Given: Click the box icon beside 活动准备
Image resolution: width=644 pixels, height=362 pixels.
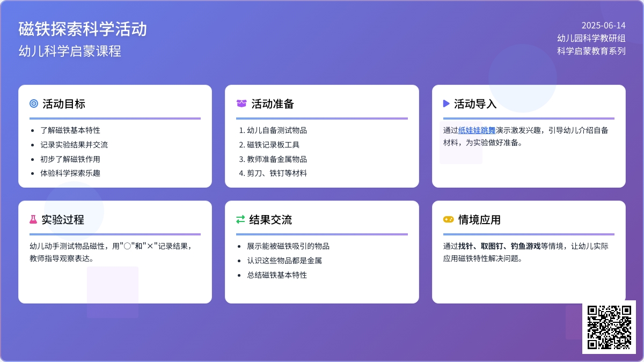Looking at the screenshot, I should point(241,104).
